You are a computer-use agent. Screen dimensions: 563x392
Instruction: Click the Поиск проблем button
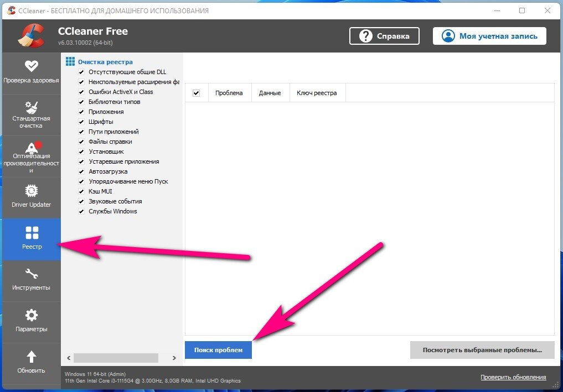tap(218, 349)
